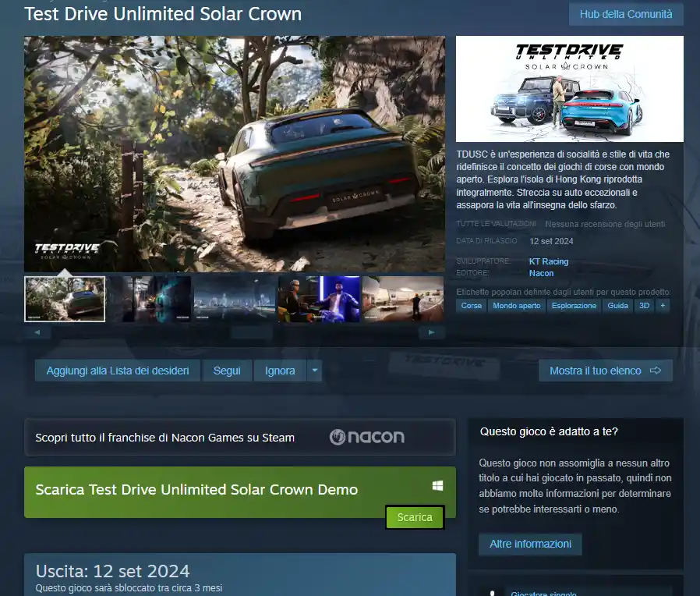Image resolution: width=700 pixels, height=596 pixels.
Task: Click Altre informazioni button
Action: [x=530, y=545]
